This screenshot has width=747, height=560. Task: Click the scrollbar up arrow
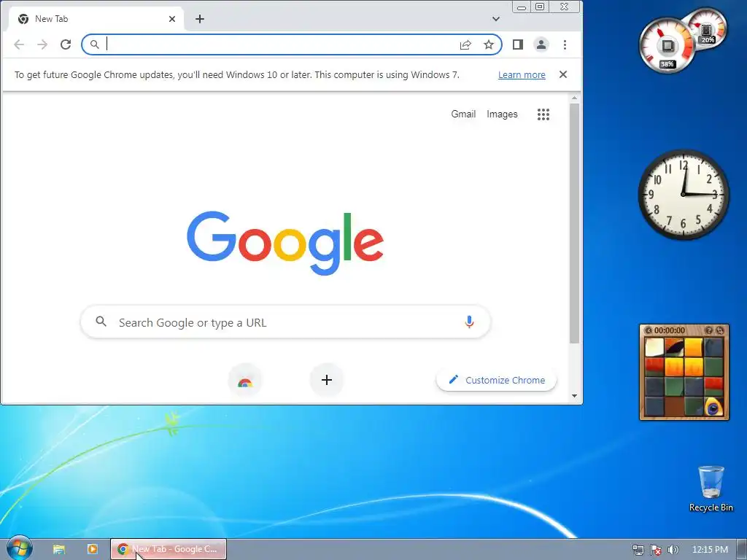575,98
